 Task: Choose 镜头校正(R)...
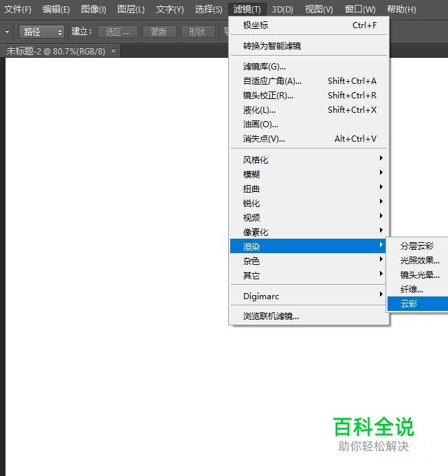coord(309,96)
